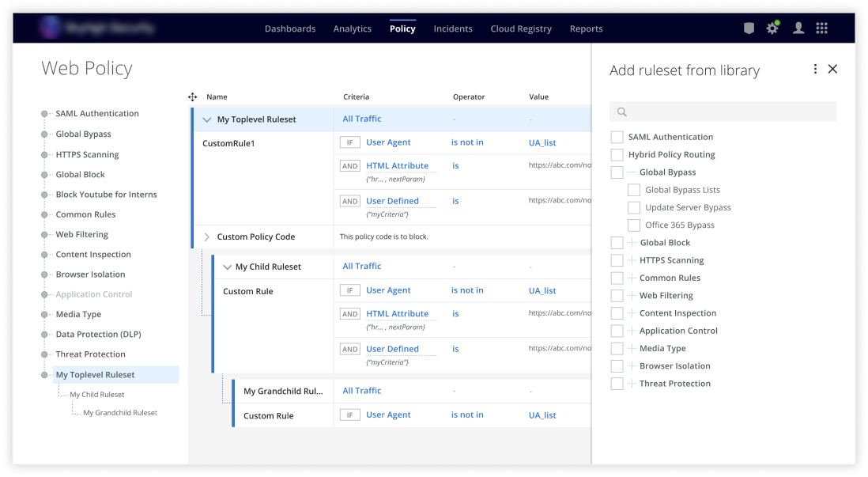Open the user profile icon
The width and height of the screenshot is (868, 477).
[798, 28]
